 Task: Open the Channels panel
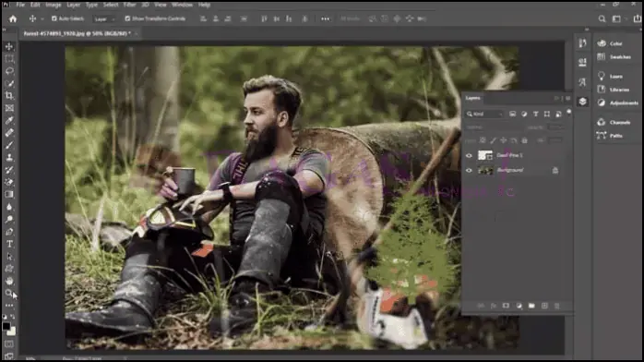(x=614, y=123)
